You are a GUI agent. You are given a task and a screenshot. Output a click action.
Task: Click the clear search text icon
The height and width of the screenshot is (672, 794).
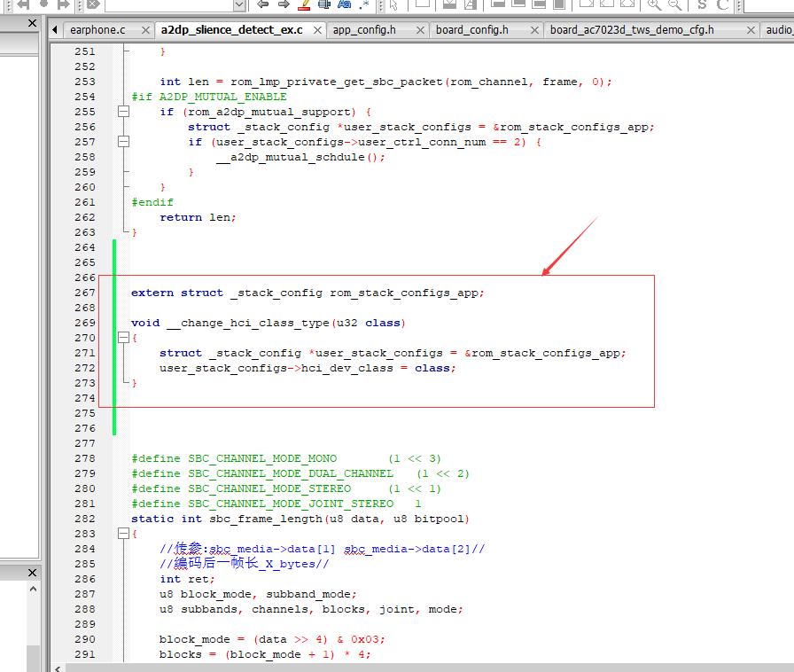(93, 4)
